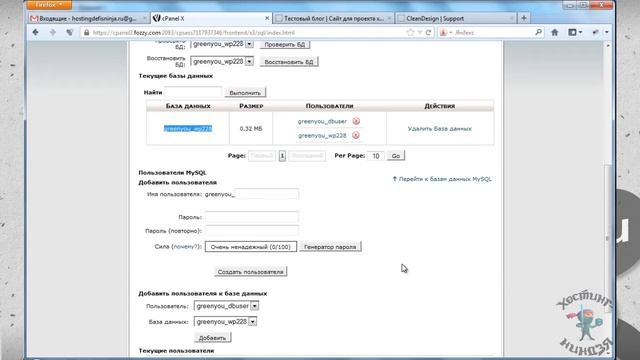Viewport: 640px width, 360px height.
Task: Switch to the Тестовый блог tab
Action: 333,18
